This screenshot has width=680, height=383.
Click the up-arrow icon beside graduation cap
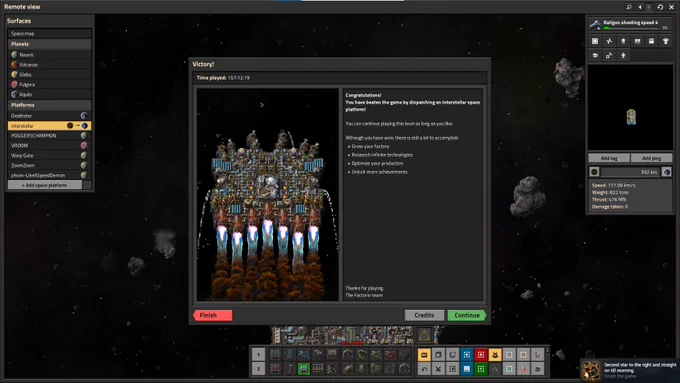(623, 56)
